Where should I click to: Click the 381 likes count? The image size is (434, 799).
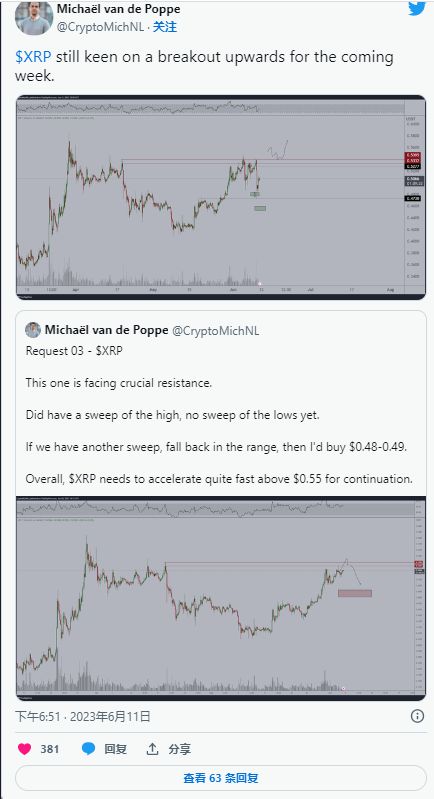[x=49, y=749]
